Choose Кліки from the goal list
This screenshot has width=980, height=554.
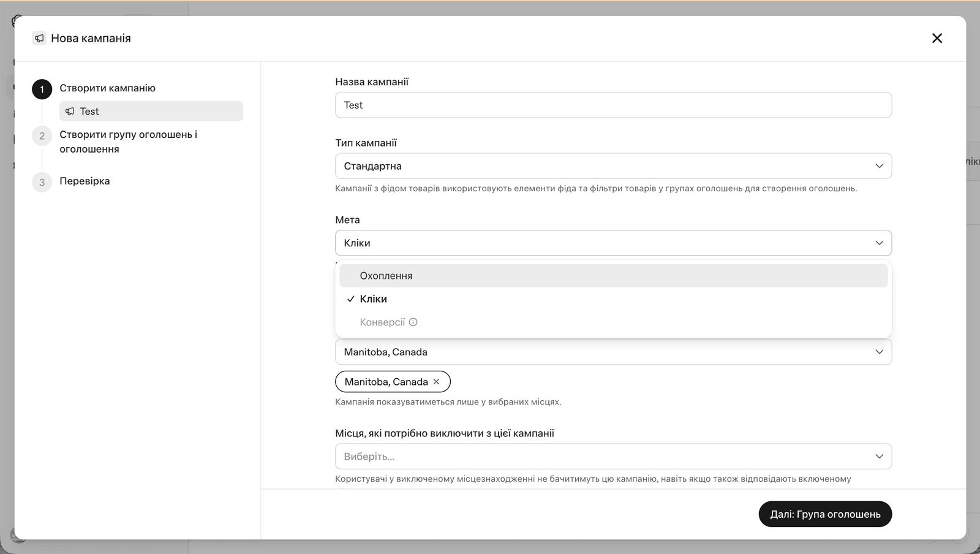(x=613, y=299)
